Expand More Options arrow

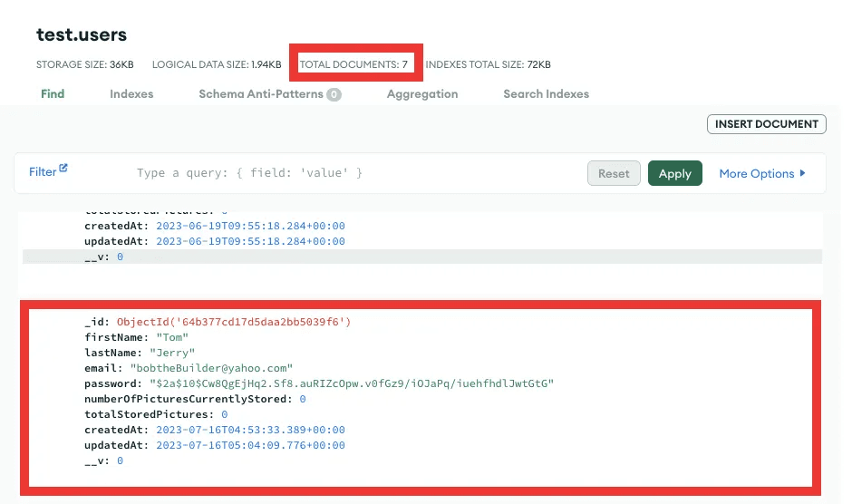[x=803, y=174]
